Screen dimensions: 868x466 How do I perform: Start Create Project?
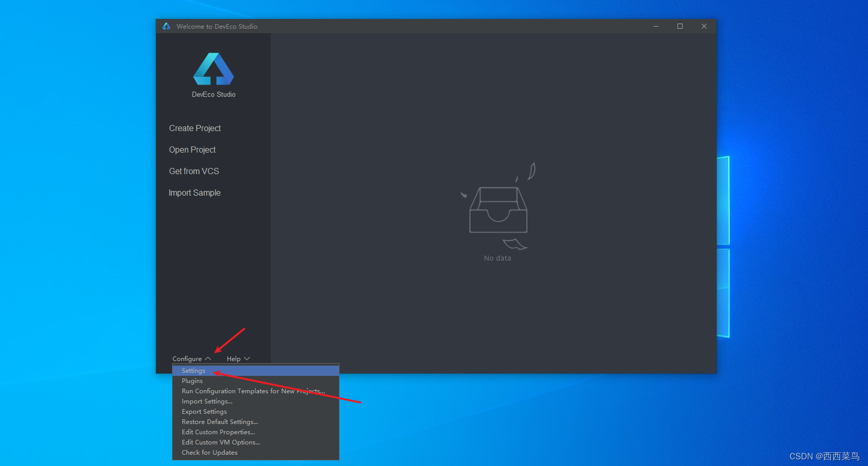195,128
